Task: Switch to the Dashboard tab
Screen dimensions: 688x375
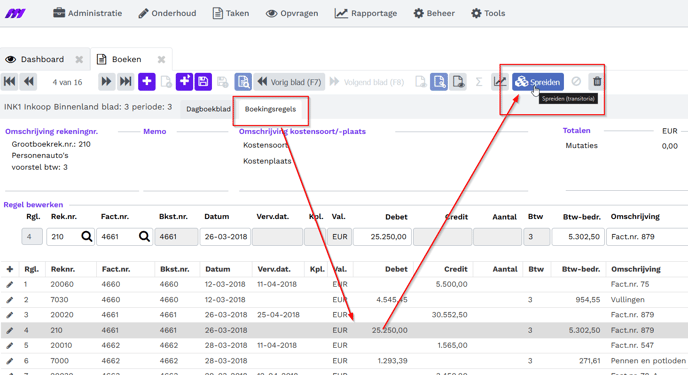Action: click(42, 59)
